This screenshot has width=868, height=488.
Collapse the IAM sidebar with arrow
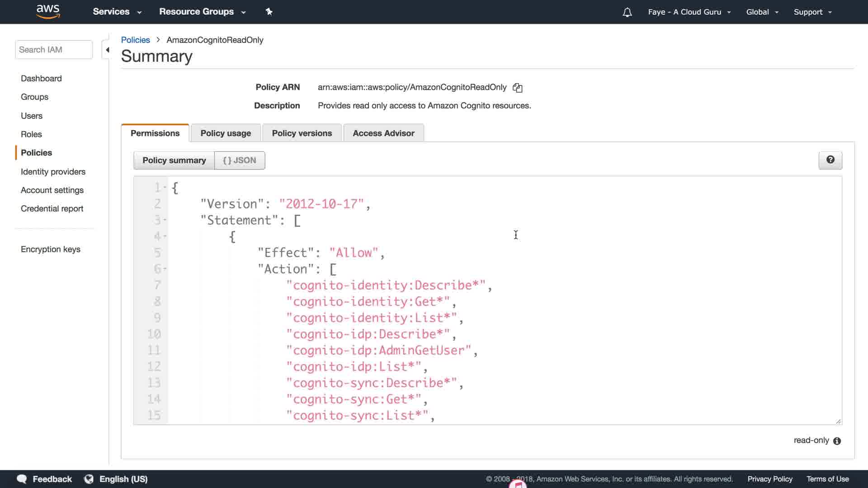(107, 50)
